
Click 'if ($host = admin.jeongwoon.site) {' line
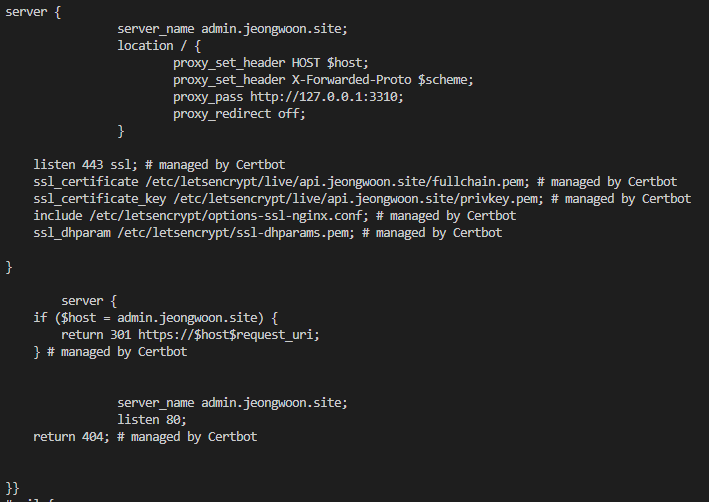pyautogui.click(x=156, y=318)
